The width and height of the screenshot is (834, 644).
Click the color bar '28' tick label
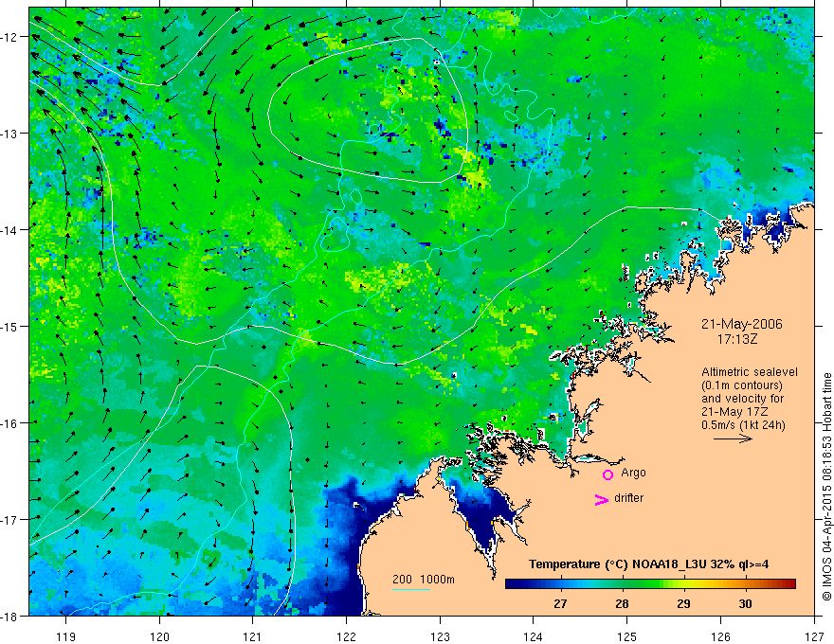(622, 603)
